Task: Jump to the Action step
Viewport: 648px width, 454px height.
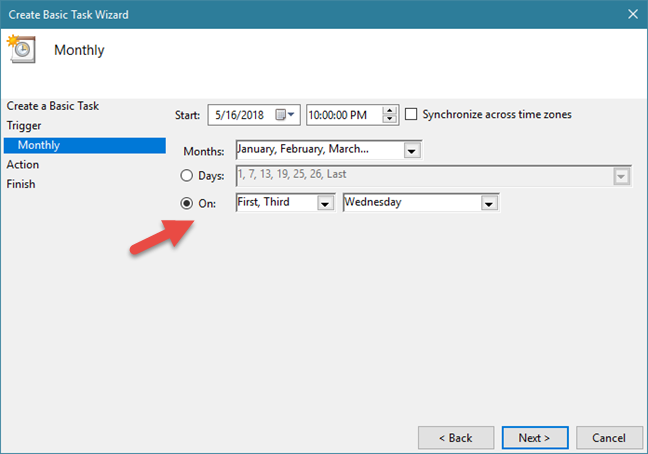Action: 23,165
